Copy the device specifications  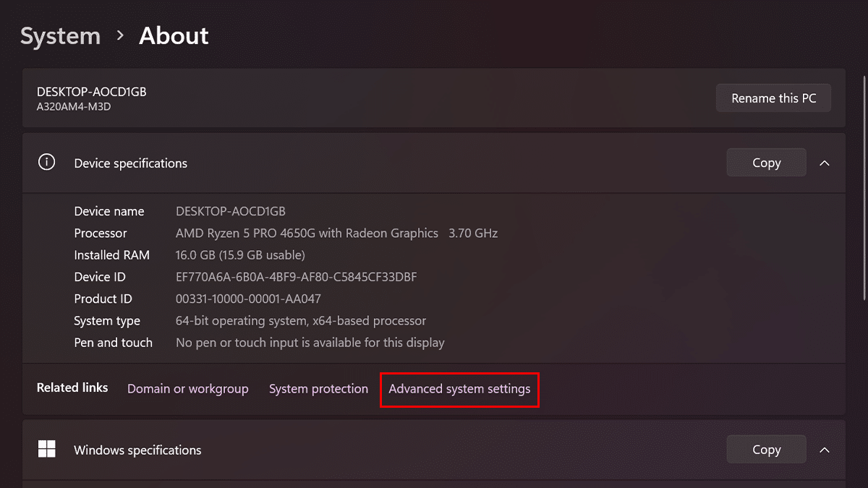[x=766, y=163]
